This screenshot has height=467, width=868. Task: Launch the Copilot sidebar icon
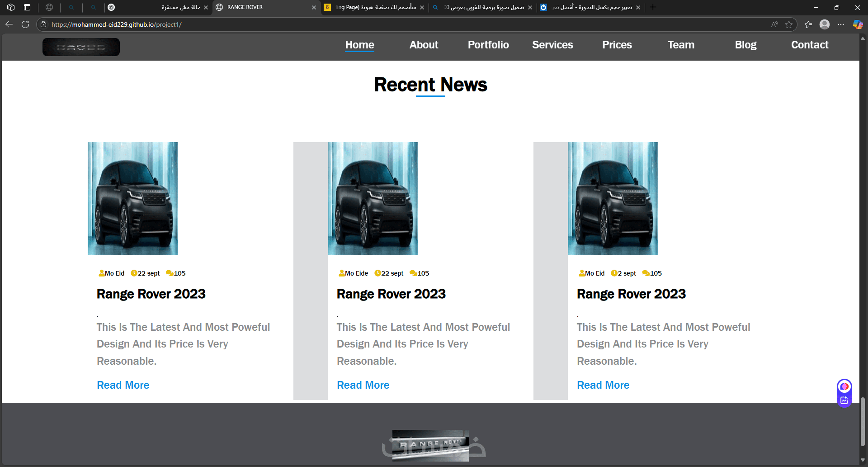tap(858, 24)
